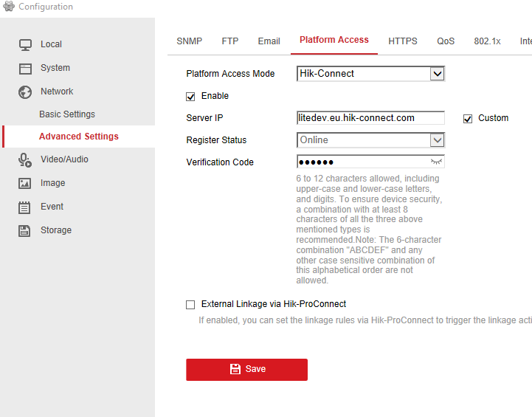Click the Network globe icon
This screenshot has width=532, height=417.
25,92
